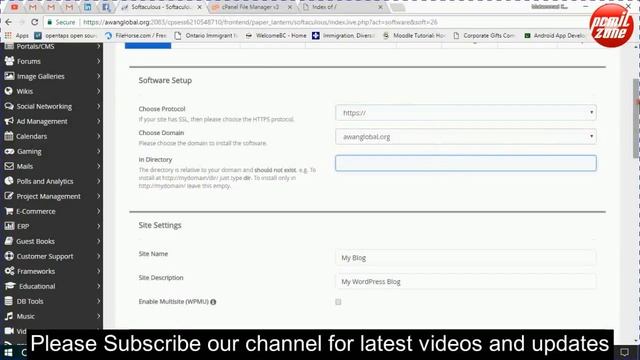Expand the Forums category arrow
Screen dimensions: 640x360
coord(98,61)
